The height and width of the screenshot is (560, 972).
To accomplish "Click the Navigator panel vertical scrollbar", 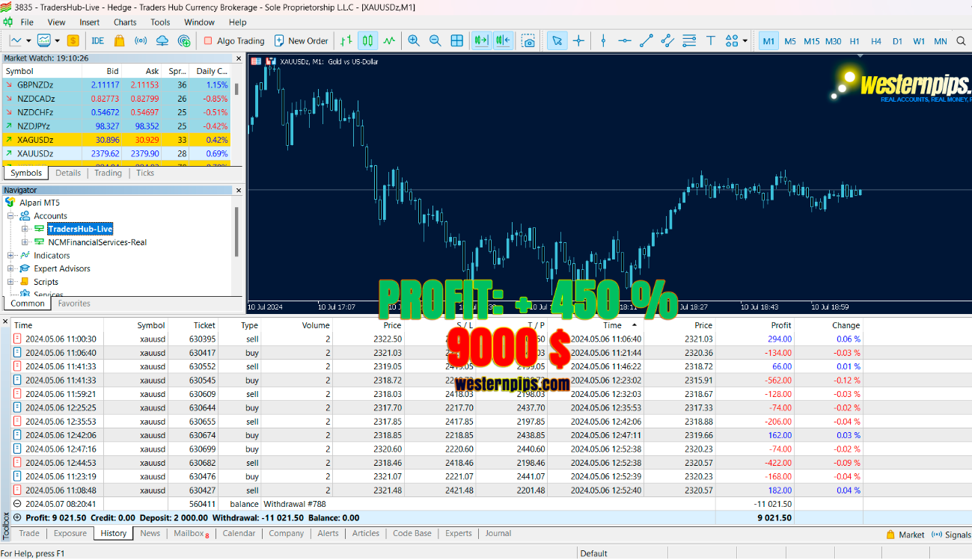I will pyautogui.click(x=236, y=232).
